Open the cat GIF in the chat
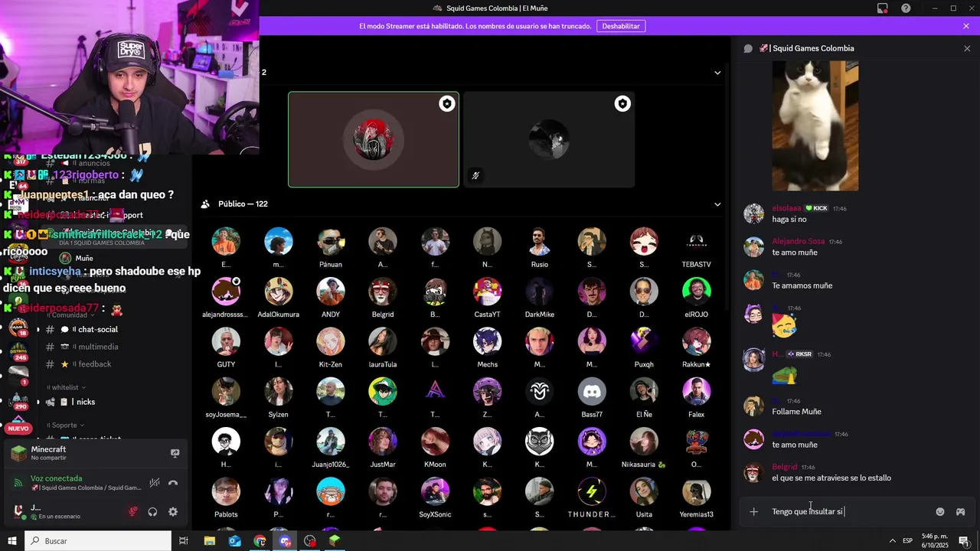This screenshot has width=980, height=551. pyautogui.click(x=815, y=126)
